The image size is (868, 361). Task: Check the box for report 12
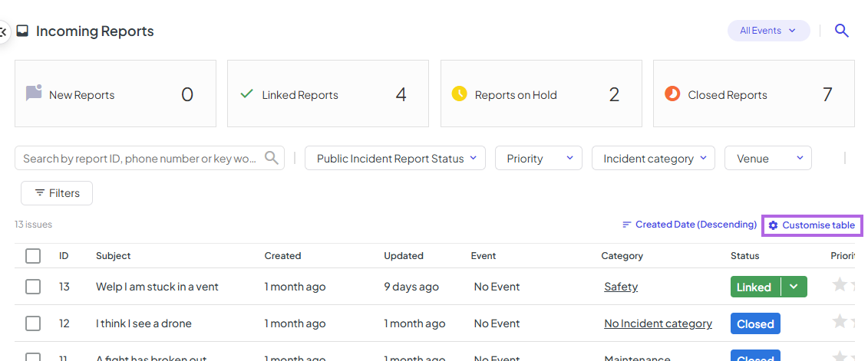(x=33, y=323)
